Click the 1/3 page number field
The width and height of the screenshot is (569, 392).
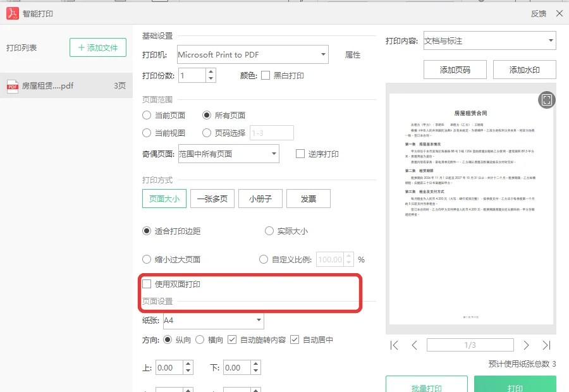point(470,345)
